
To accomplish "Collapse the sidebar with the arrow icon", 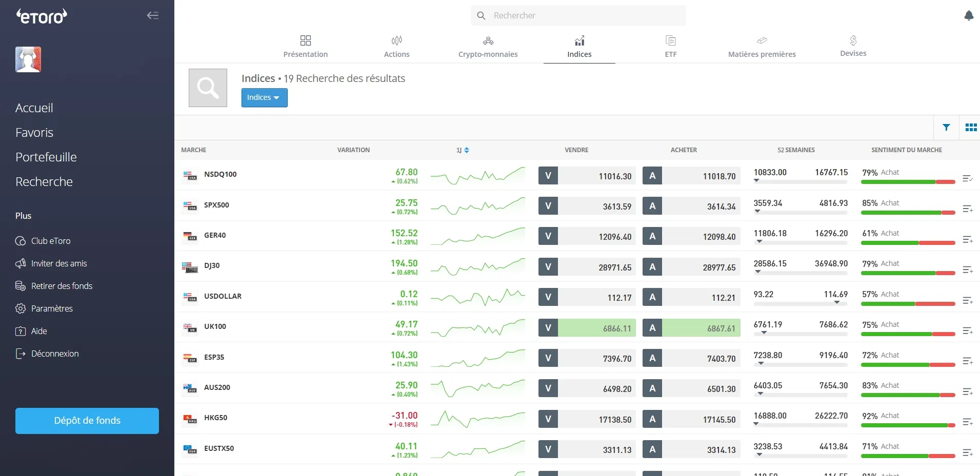I will [x=153, y=15].
